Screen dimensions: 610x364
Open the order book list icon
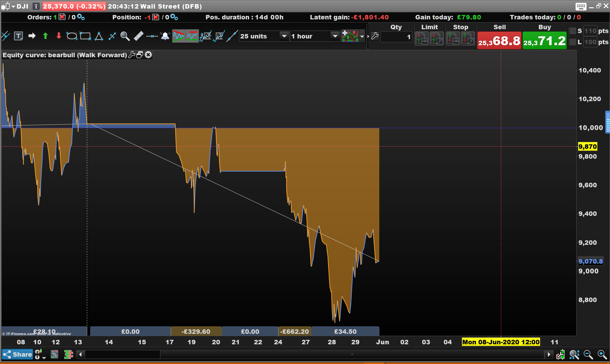(55, 354)
